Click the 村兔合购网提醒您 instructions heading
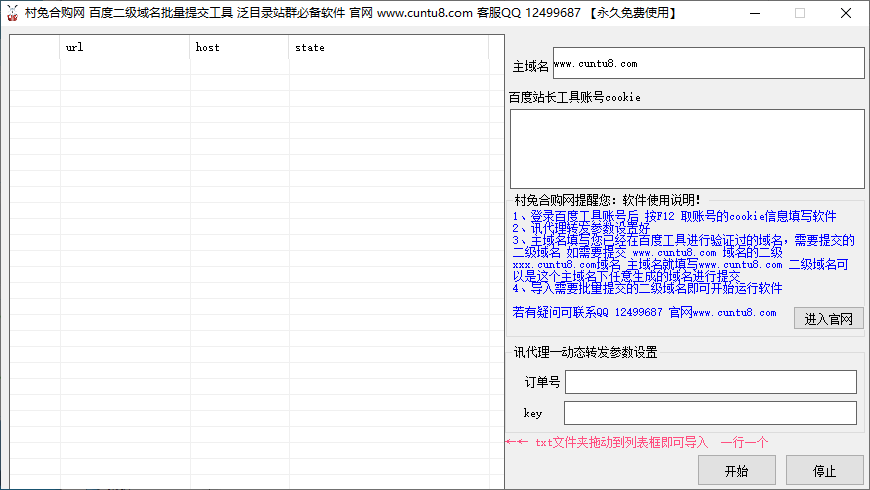 click(608, 200)
